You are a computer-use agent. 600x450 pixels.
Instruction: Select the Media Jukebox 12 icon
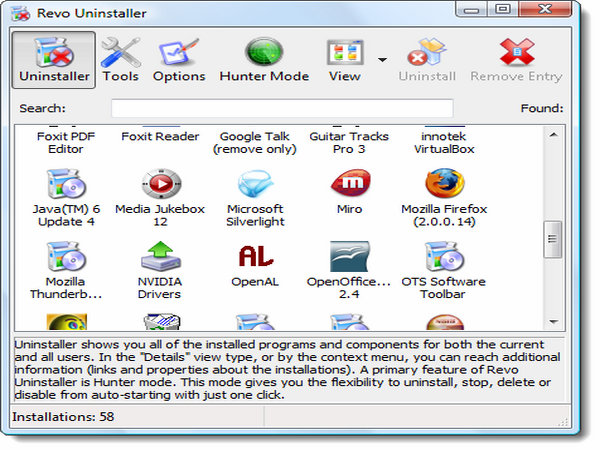click(160, 185)
